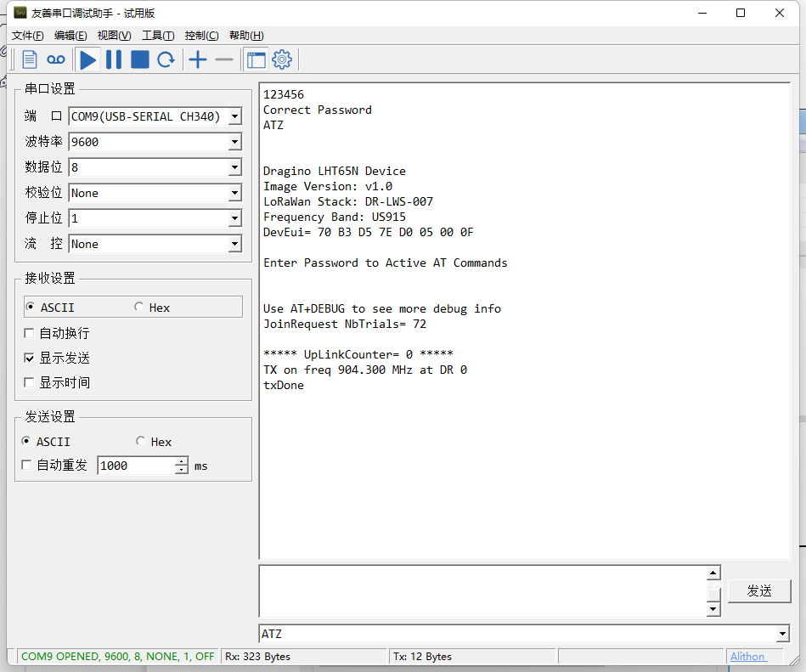Open settings via the gear icon

(282, 59)
